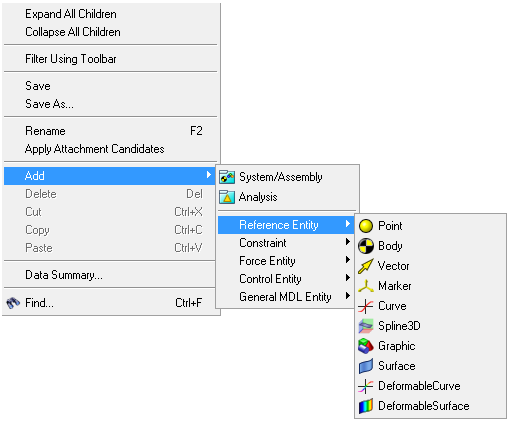Select Filter Using Toolbar
This screenshot has width=510, height=425.
pos(110,59)
